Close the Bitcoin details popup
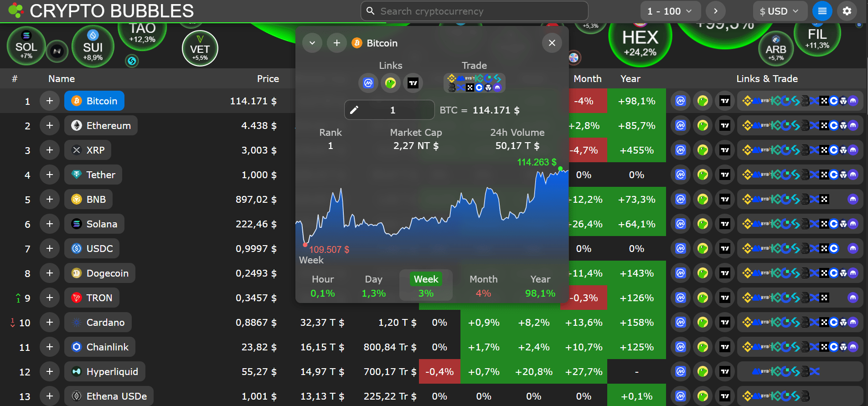Screen dimensions: 868x406 point(552,43)
